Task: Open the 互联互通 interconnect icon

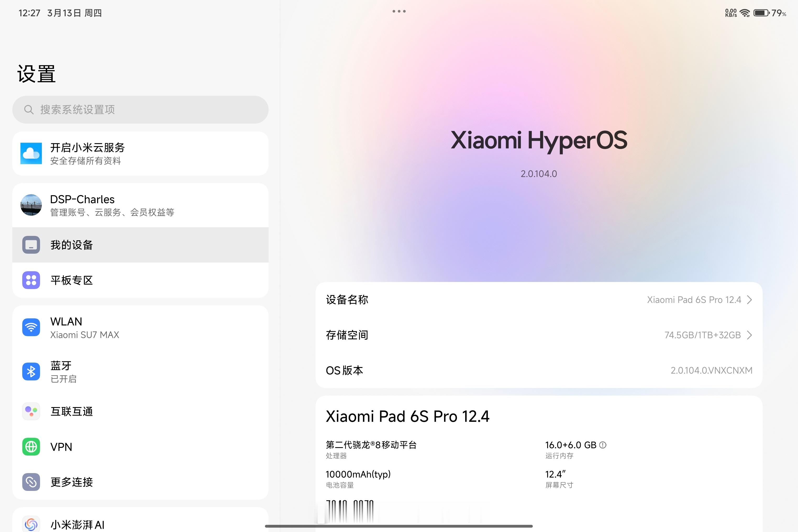Action: pyautogui.click(x=31, y=411)
